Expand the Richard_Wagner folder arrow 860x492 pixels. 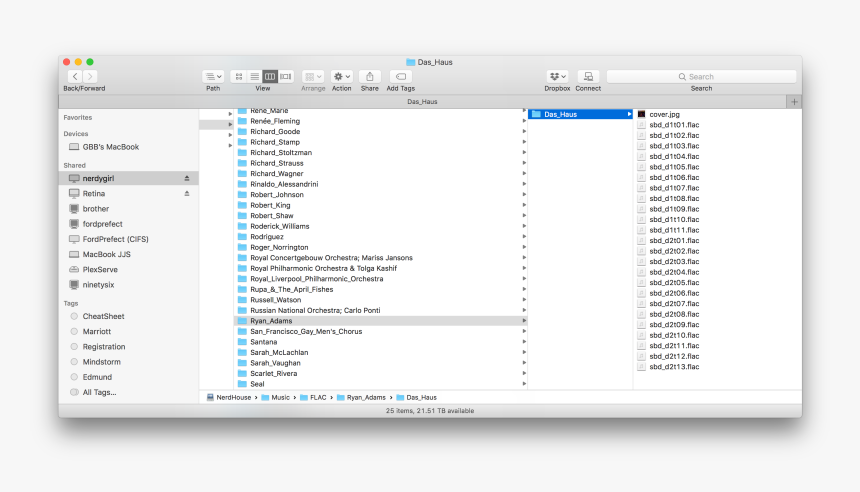pyautogui.click(x=524, y=173)
